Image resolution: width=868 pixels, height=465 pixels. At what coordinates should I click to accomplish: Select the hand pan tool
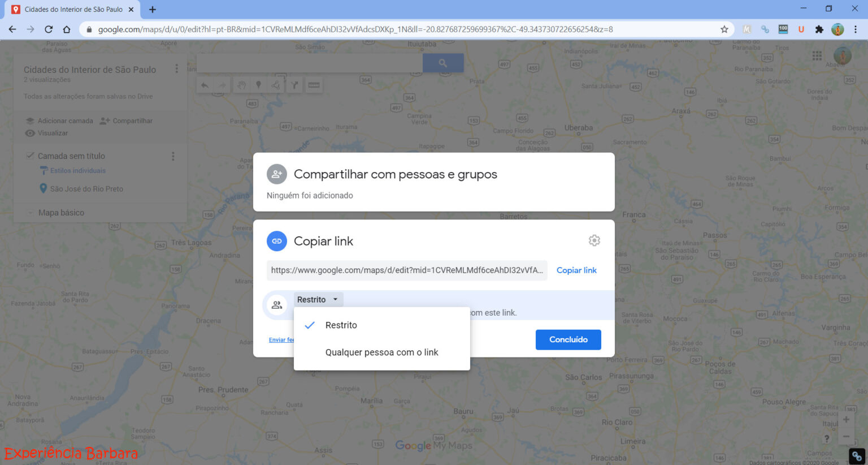241,85
